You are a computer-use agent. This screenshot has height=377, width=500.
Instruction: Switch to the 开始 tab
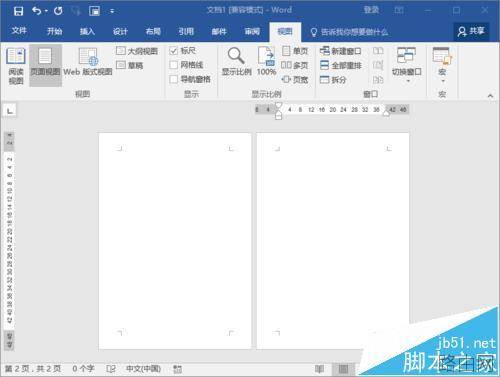pos(54,31)
